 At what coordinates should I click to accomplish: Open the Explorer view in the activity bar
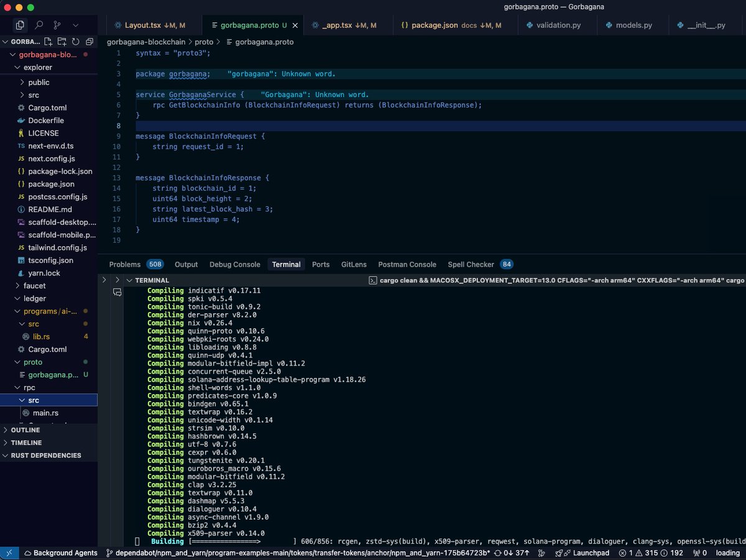(x=21, y=25)
